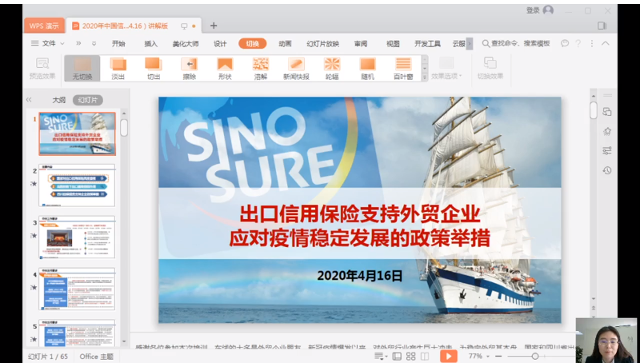The image size is (644, 363).
Task: Click the zoom slider handle
Action: click(535, 356)
